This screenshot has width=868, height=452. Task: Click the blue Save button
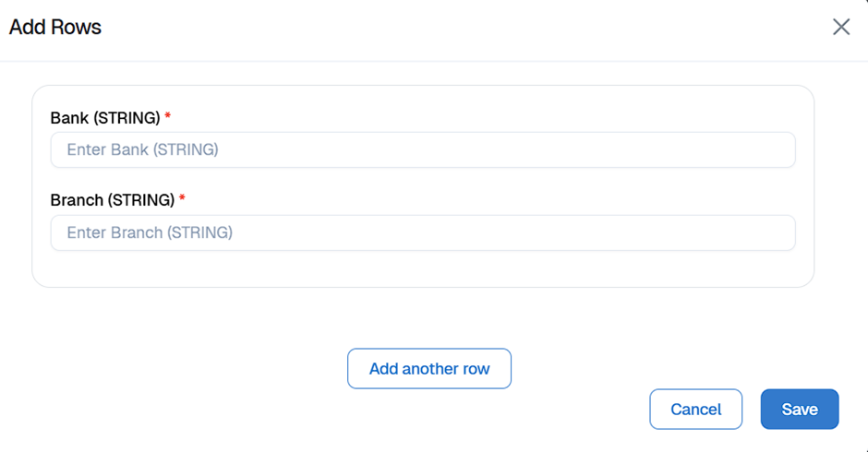tap(800, 410)
